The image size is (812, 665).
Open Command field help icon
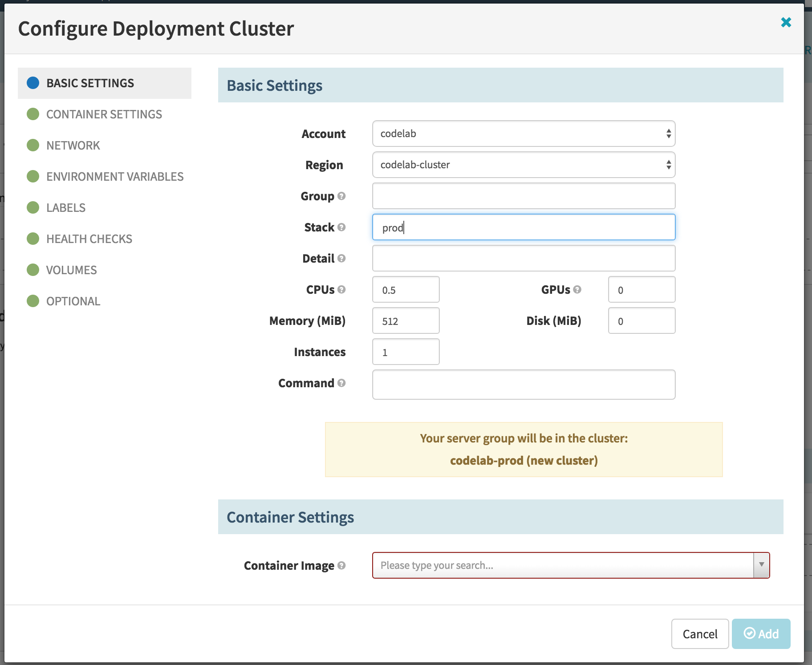tap(341, 383)
